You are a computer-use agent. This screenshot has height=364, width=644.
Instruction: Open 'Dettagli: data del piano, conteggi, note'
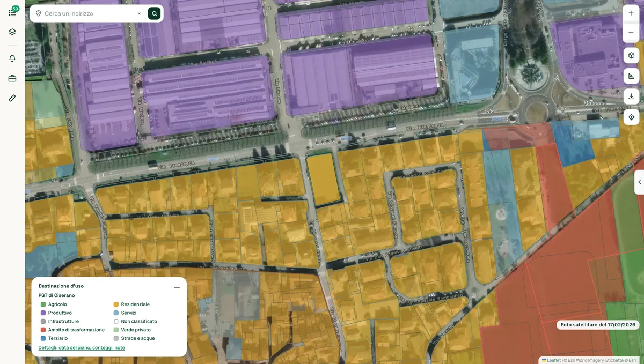tap(82, 347)
